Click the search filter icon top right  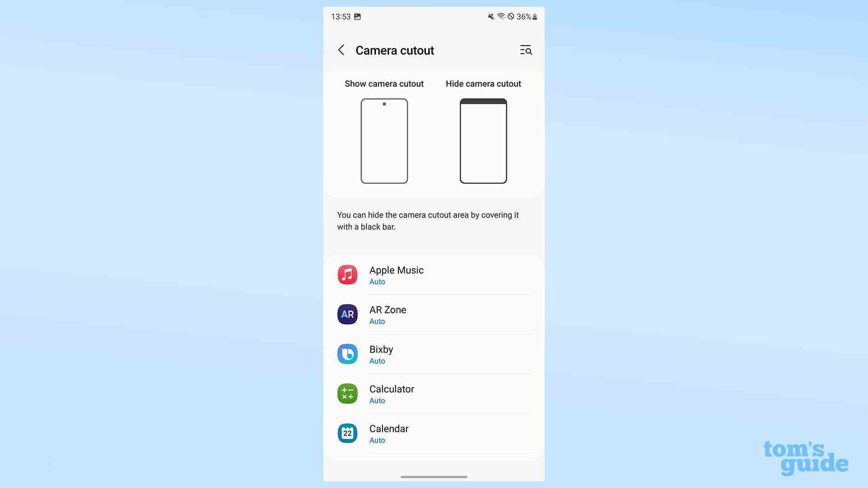coord(525,50)
